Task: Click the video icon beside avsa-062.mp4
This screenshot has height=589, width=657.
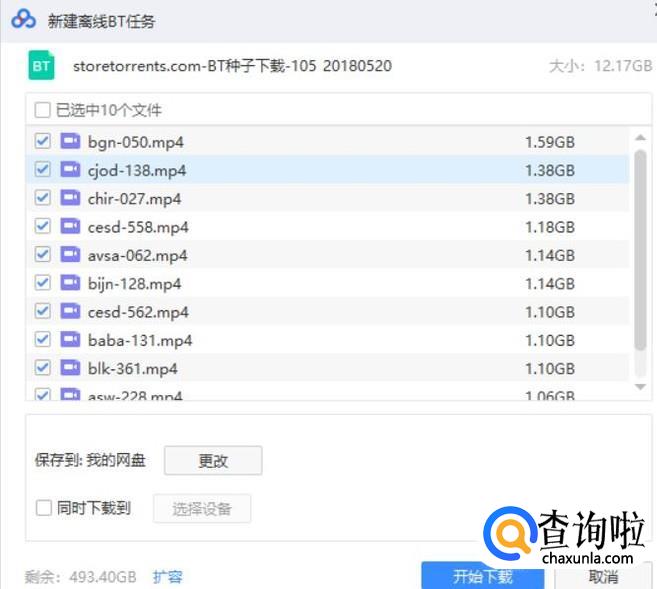Action: [x=70, y=255]
